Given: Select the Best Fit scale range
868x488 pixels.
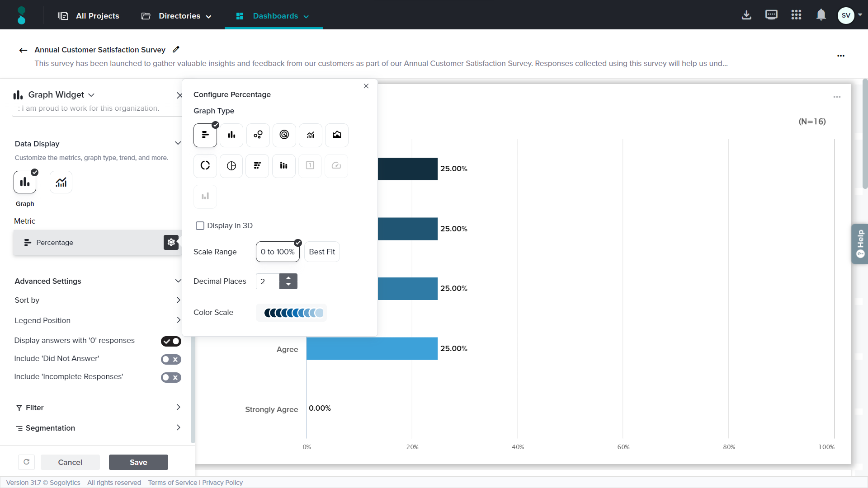Looking at the screenshot, I should tap(322, 252).
